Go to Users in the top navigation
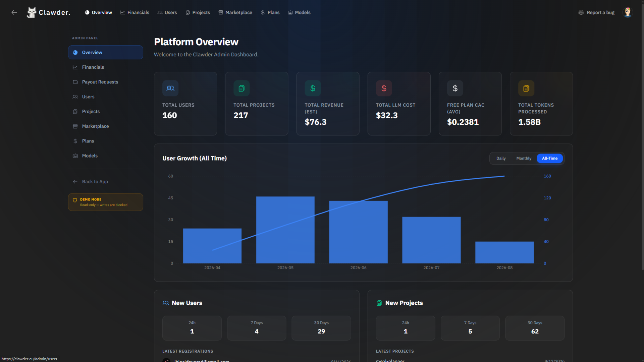 coord(167,12)
